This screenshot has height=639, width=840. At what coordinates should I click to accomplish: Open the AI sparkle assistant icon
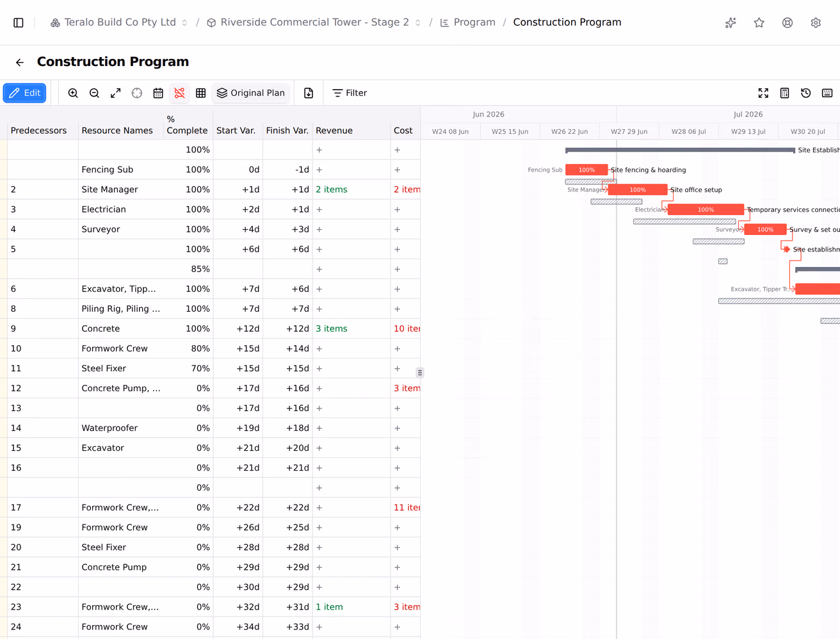coord(731,22)
